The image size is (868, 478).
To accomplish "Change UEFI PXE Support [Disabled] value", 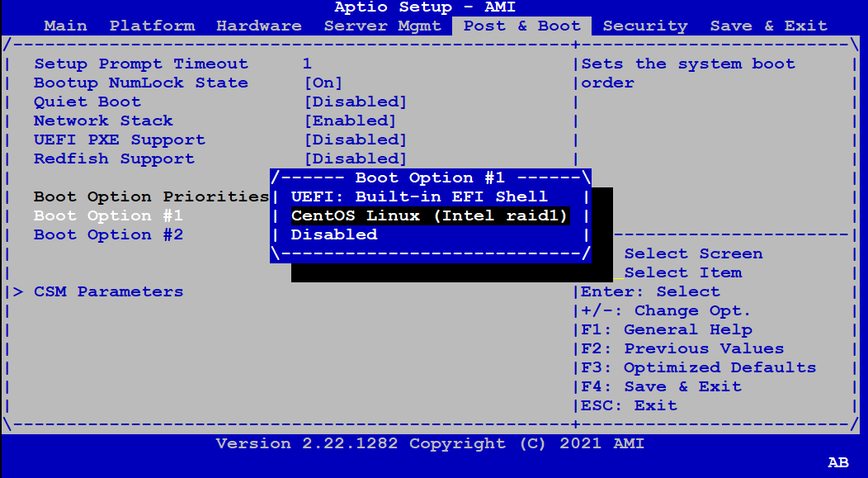I will click(x=356, y=140).
